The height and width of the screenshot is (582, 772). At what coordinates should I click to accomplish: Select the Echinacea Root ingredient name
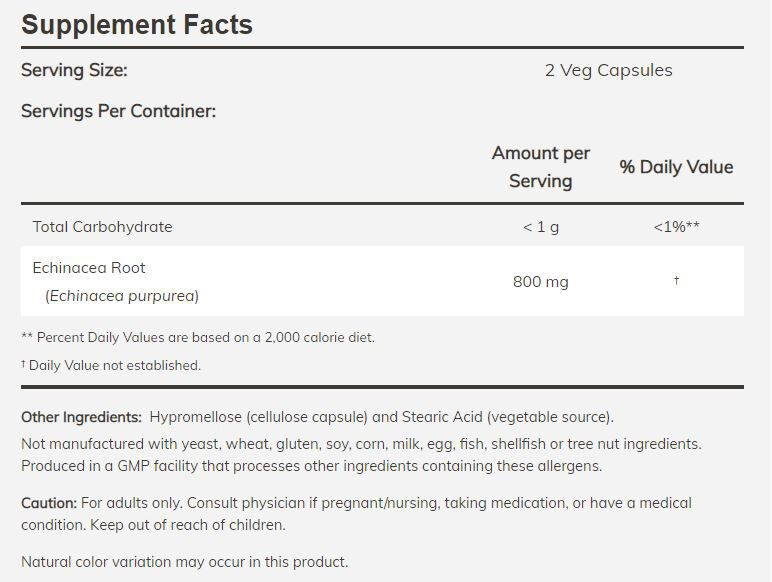pos(89,268)
